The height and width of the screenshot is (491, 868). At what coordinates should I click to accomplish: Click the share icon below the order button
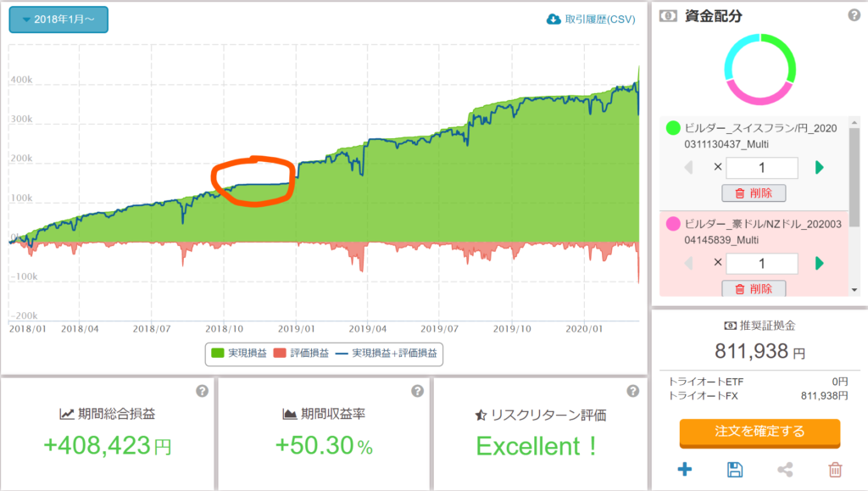pos(785,469)
